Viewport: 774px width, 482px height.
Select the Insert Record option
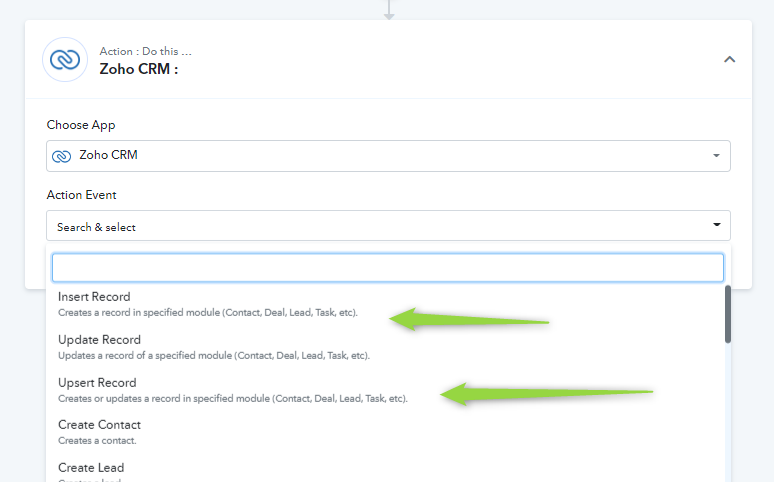point(387,304)
